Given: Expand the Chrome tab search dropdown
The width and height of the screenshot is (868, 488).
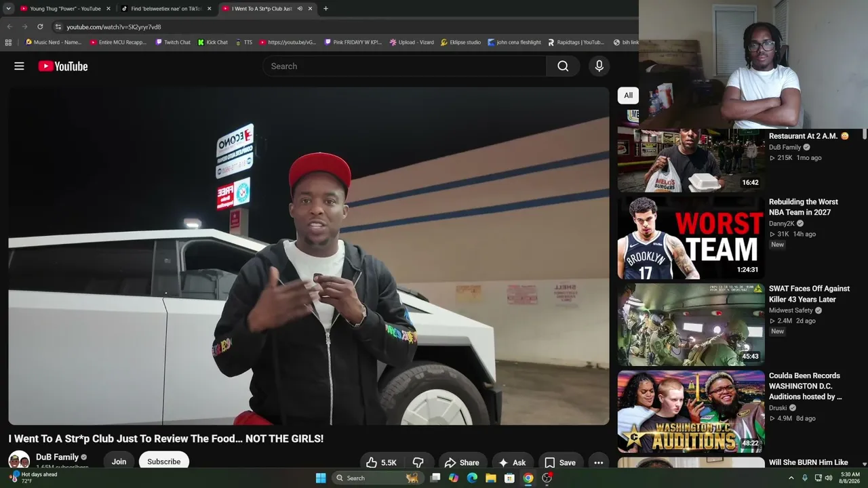Looking at the screenshot, I should [x=8, y=9].
